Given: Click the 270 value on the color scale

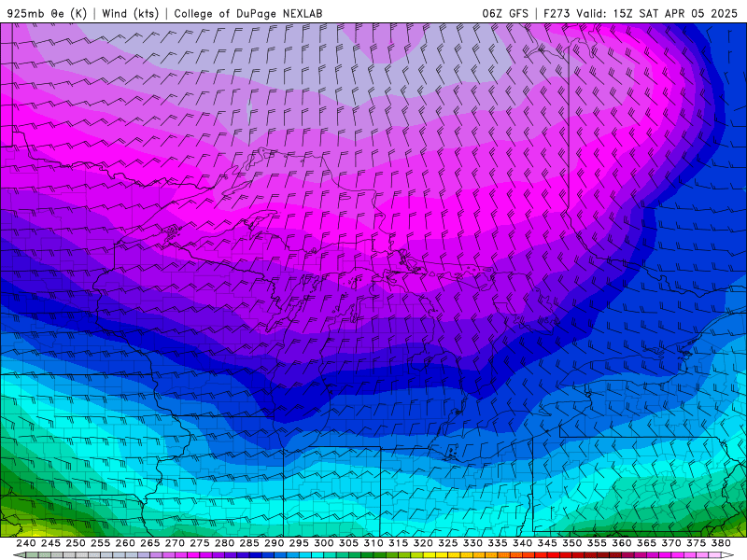Looking at the screenshot, I should [x=175, y=543].
